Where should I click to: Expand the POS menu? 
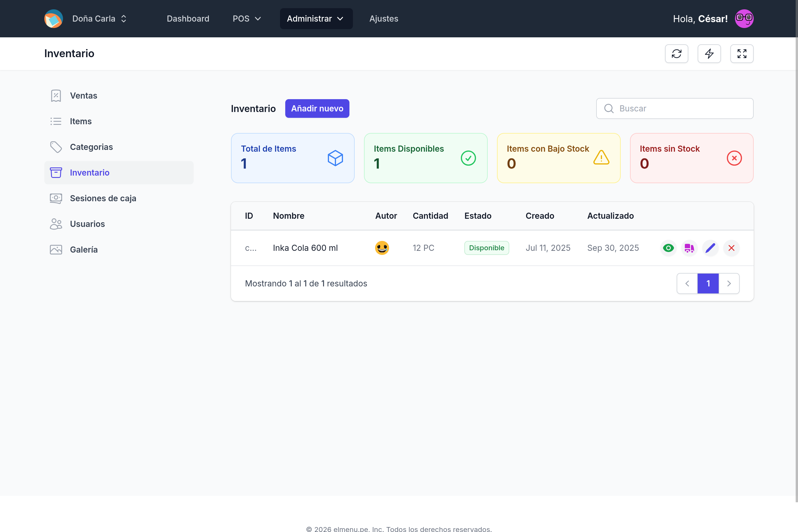(247, 19)
